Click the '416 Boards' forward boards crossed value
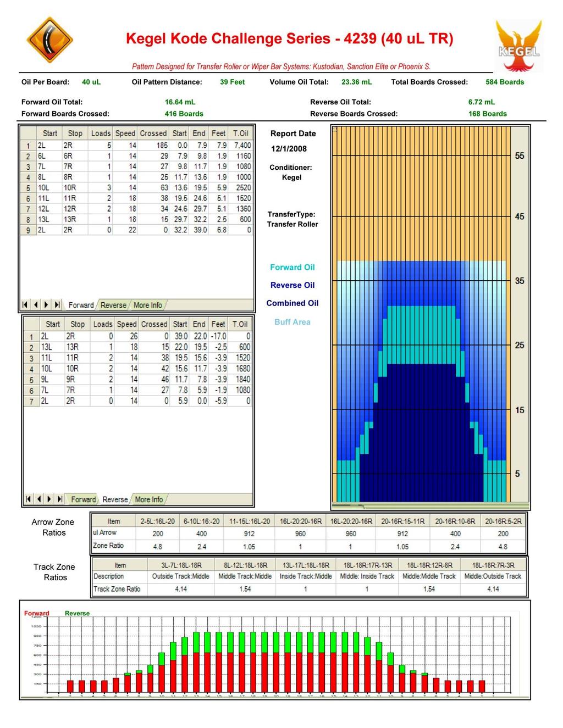Screen dimensions: 563x728 184,114
